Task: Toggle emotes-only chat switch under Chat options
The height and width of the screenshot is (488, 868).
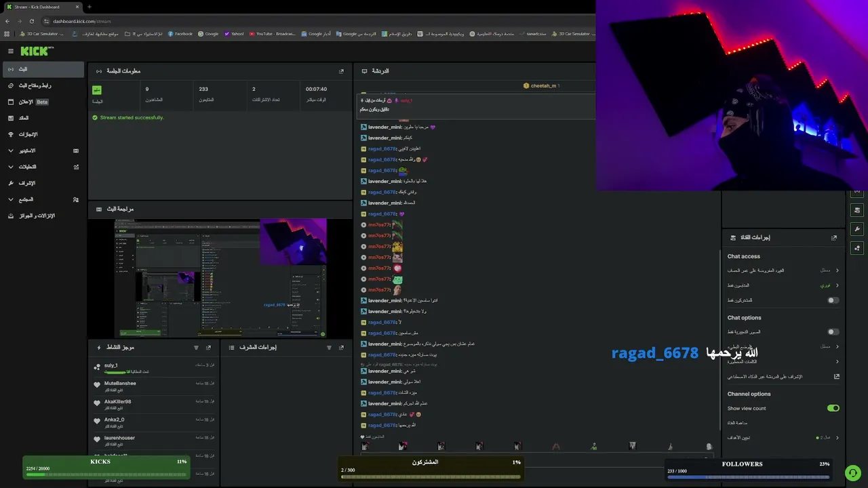Action: 833,332
